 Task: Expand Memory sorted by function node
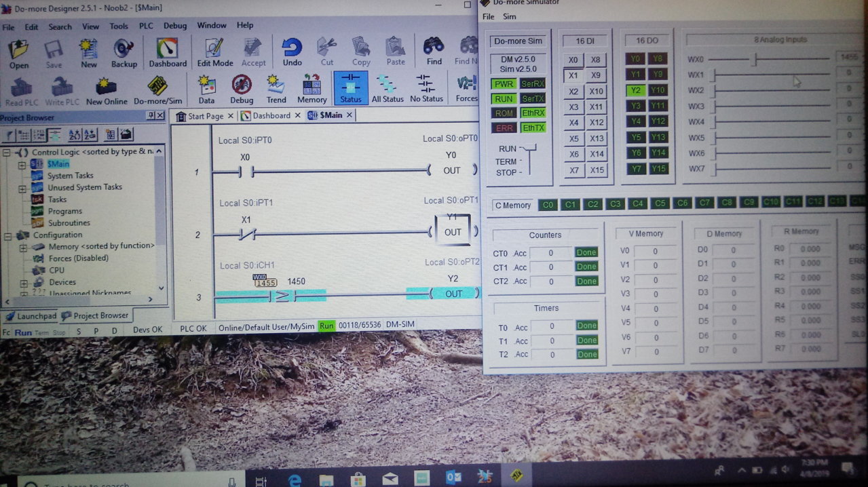(x=23, y=247)
